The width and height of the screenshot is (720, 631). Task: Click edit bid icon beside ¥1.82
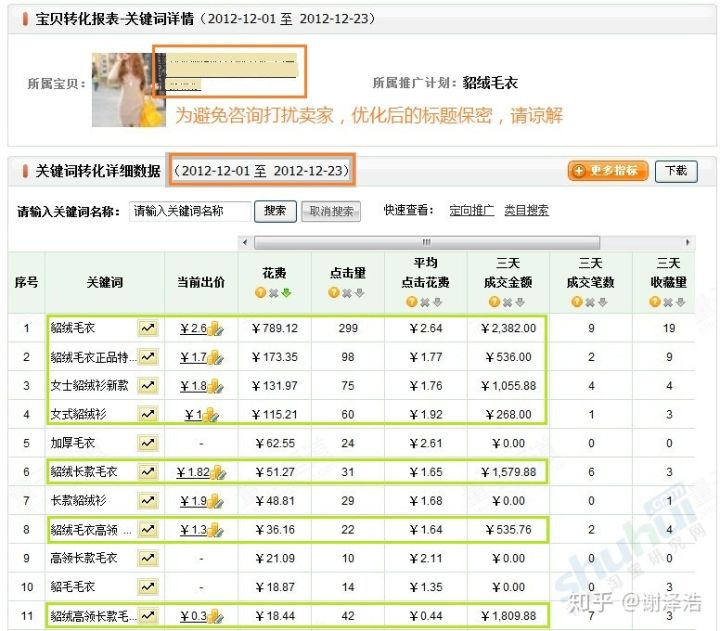[x=217, y=473]
